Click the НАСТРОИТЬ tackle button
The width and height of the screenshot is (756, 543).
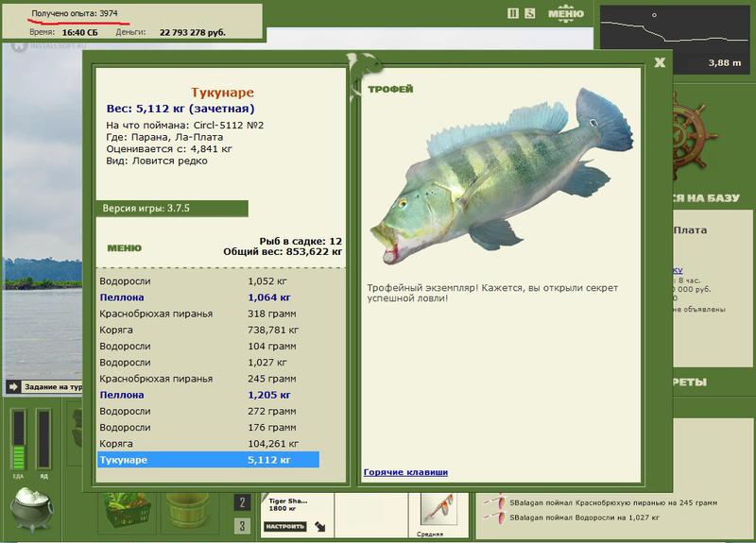point(284,526)
